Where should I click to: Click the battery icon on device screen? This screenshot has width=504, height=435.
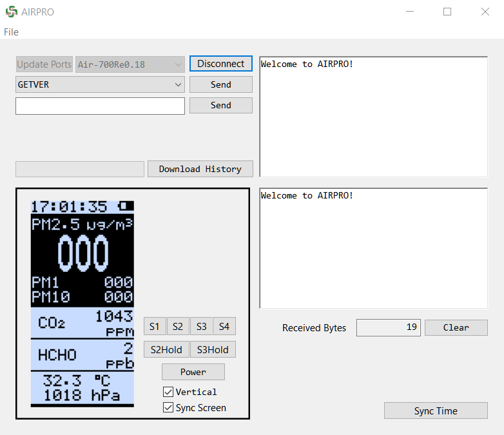126,206
